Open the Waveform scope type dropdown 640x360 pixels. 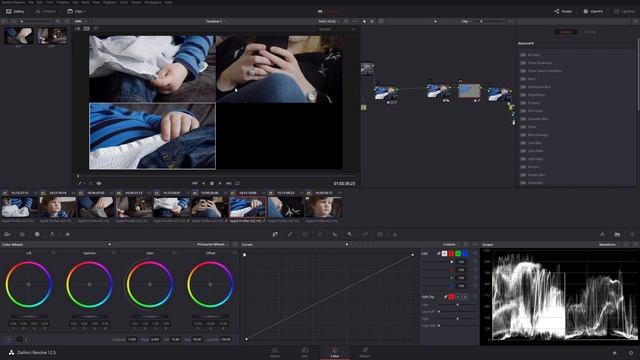tap(610, 244)
